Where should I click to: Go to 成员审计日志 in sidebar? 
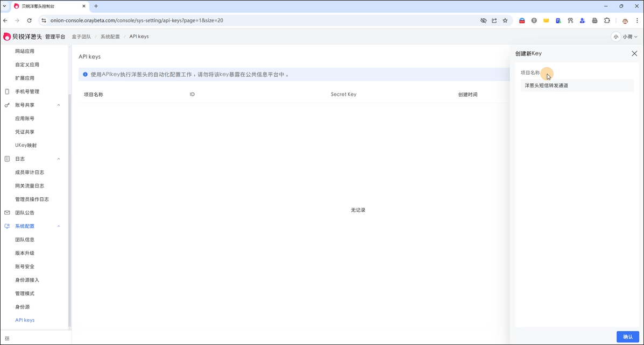[30, 172]
